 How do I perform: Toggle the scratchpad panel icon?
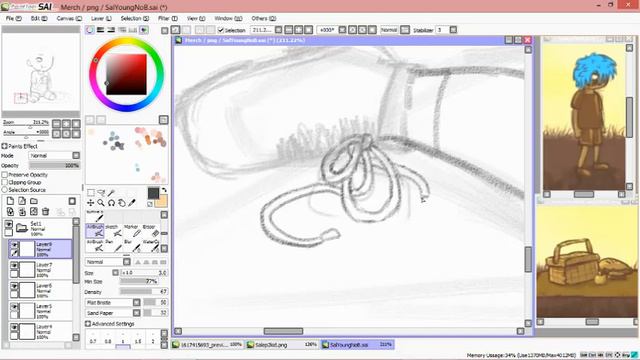pyautogui.click(x=143, y=30)
